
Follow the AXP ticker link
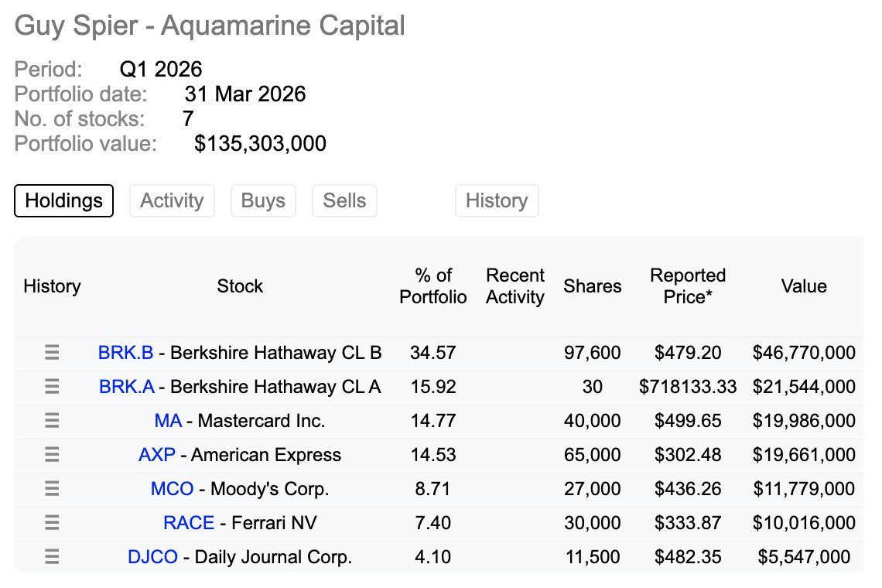157,455
